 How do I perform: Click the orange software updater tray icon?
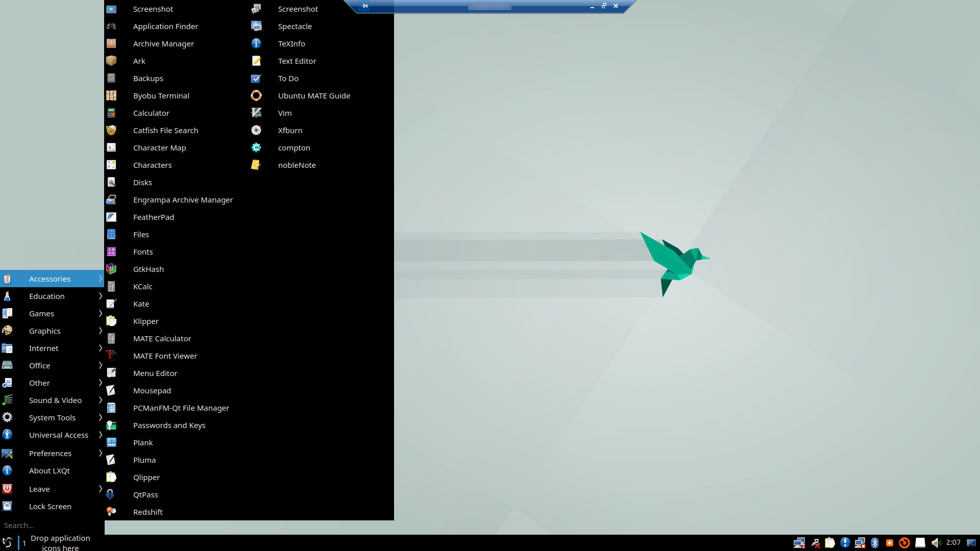[x=904, y=543]
